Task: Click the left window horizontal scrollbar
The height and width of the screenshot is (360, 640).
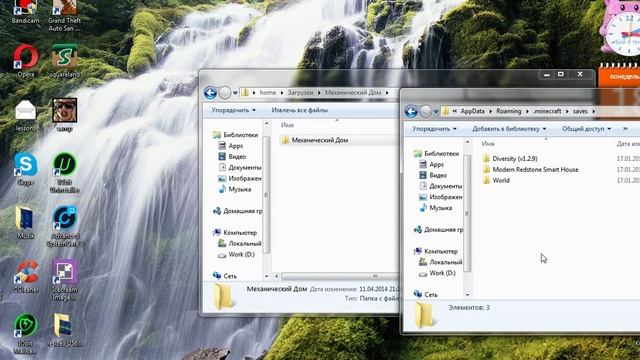Action: tap(339, 276)
